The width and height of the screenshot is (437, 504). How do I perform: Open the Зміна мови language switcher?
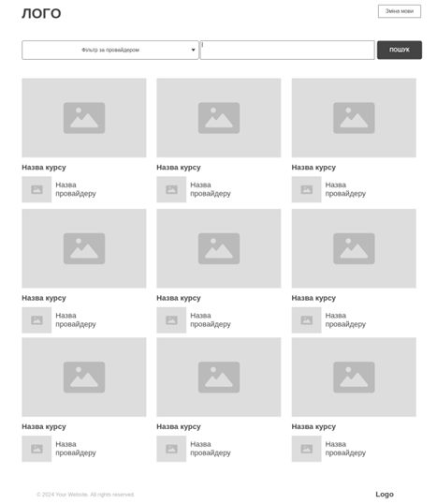[x=400, y=11]
